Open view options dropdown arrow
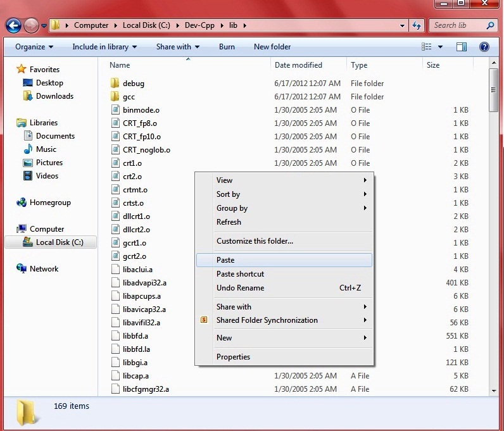The image size is (504, 431). tap(440, 47)
